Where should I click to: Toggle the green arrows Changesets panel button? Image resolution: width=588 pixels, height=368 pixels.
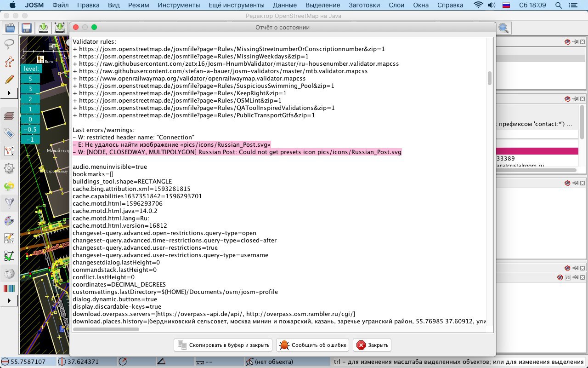(x=9, y=186)
